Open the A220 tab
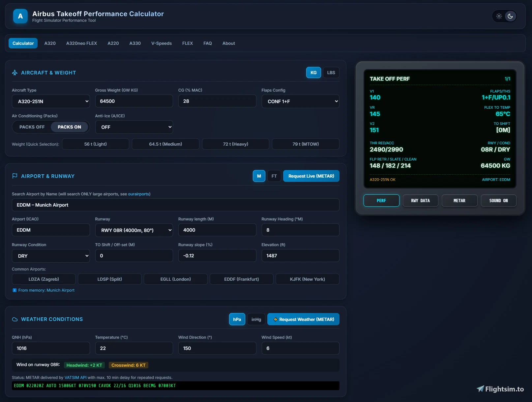 coord(113,43)
